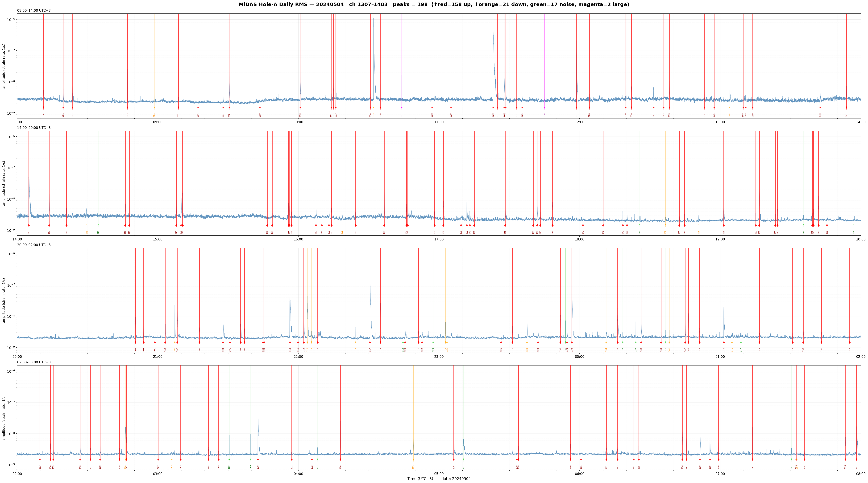Click the red peak marker labeled 003
This screenshot has height=483, width=868.
[x=127, y=108]
